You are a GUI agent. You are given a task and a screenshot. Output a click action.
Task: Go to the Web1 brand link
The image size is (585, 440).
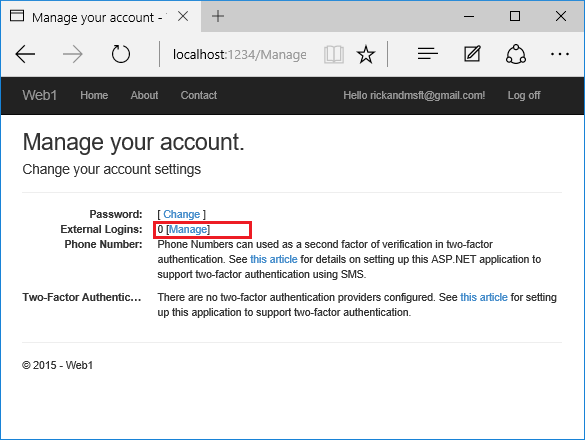coord(40,95)
